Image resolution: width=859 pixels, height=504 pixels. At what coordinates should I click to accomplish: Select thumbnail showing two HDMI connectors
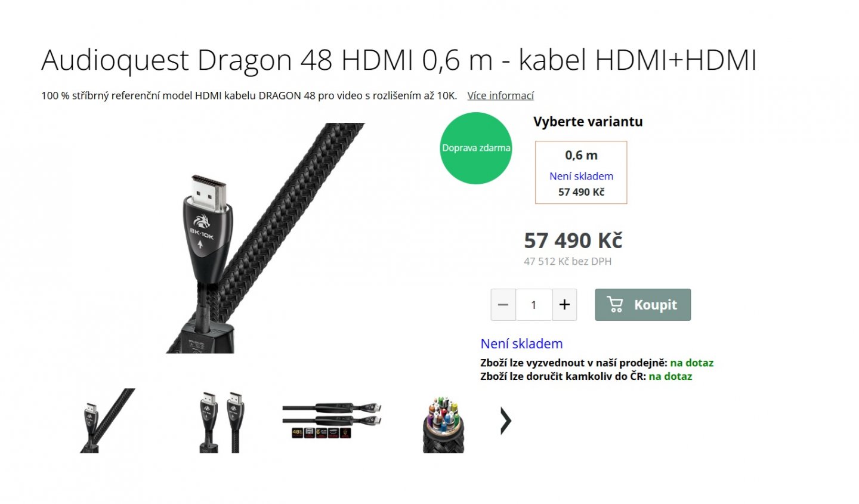point(221,420)
